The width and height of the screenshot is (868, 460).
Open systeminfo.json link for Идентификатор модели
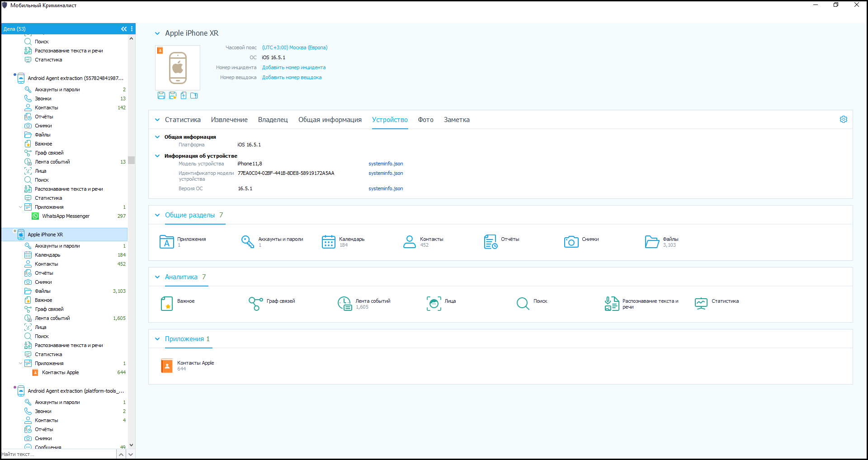386,173
